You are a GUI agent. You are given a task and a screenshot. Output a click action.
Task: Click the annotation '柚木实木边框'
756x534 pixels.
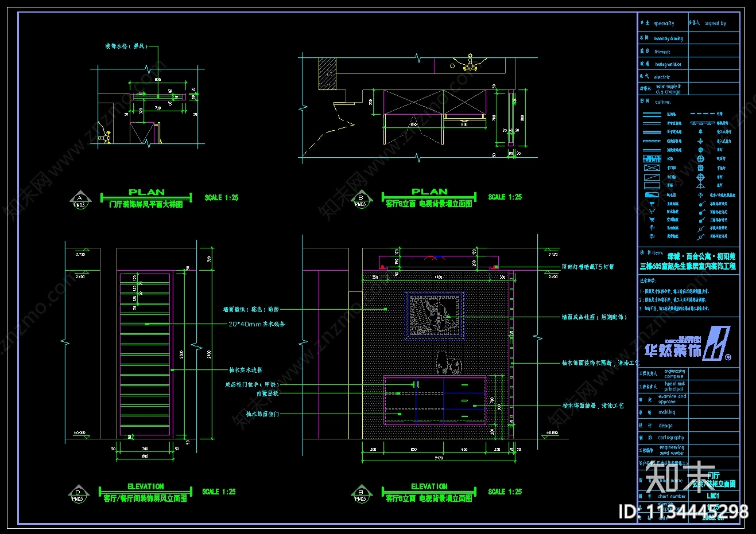[246, 370]
